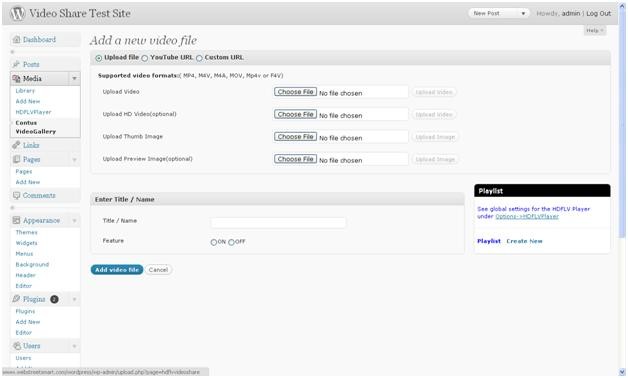Select the YouTube URL radio option
Image resolution: width=628 pixels, height=378 pixels.
pyautogui.click(x=145, y=58)
